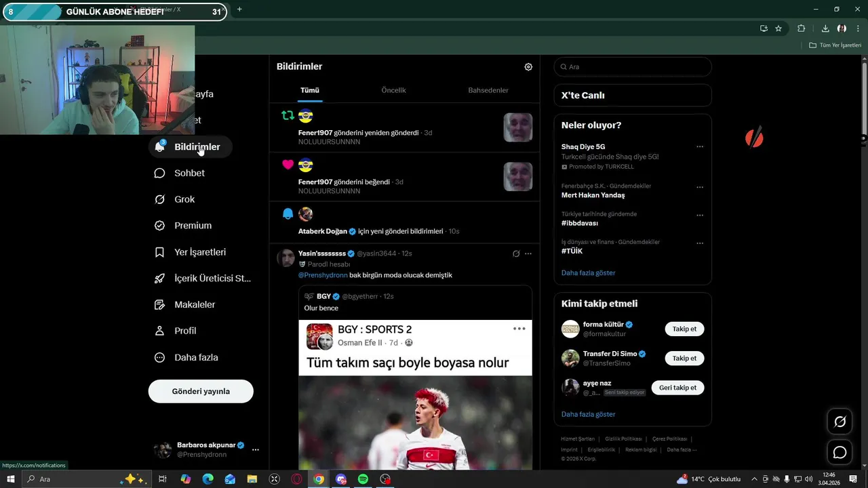Open Spotify from the taskbar
Screen dimensions: 868x488
[363, 479]
